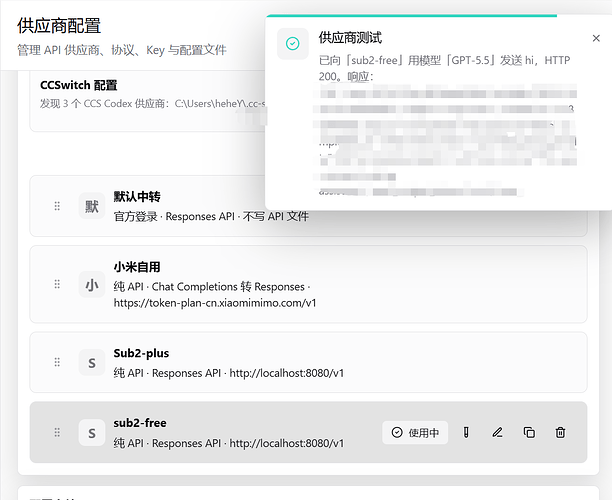612x500 pixels.
Task: Click the 默 avatar icon of 默认中转
Action: coord(92,206)
